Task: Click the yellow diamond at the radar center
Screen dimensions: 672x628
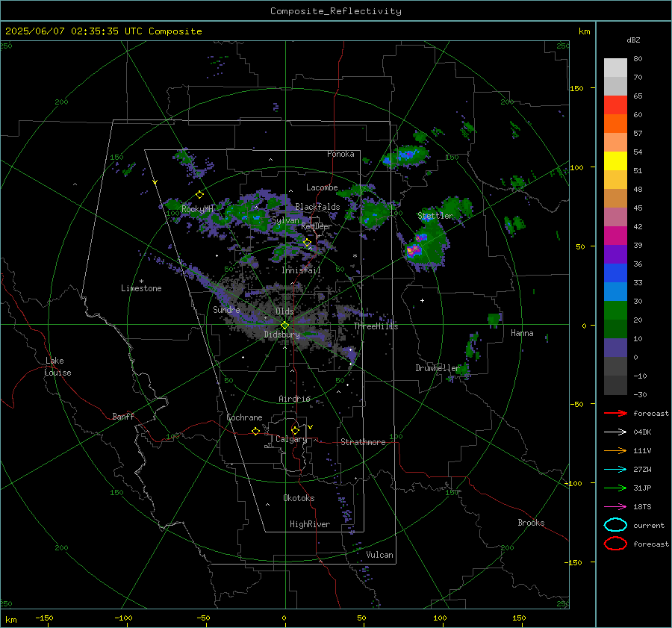Action: click(284, 326)
